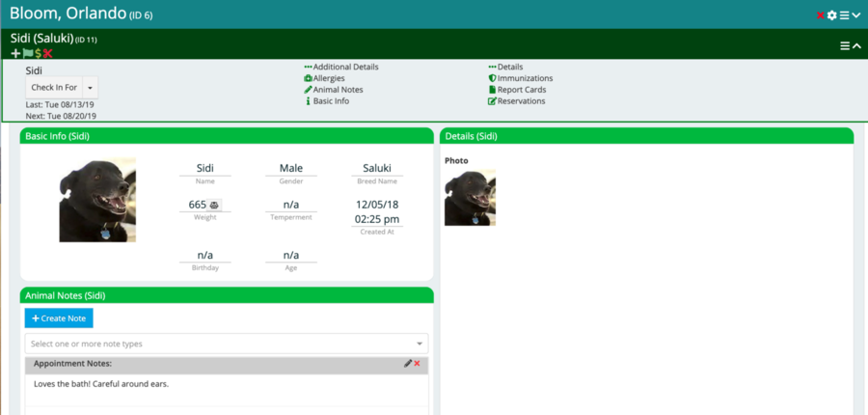Delete the Appointment Notes with the red X

point(418,364)
